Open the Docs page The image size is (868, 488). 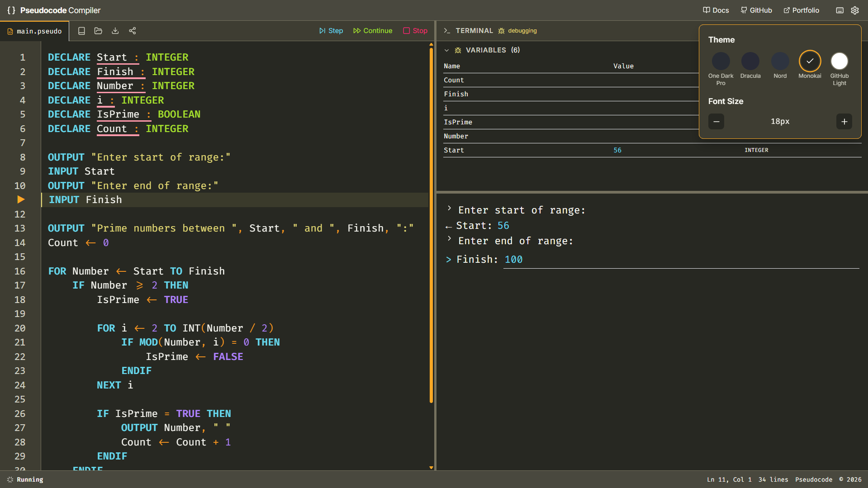(716, 10)
